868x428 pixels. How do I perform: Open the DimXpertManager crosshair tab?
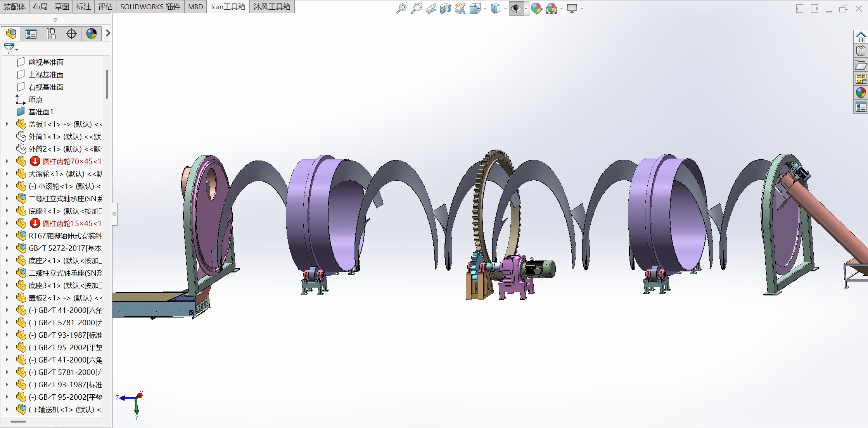71,34
